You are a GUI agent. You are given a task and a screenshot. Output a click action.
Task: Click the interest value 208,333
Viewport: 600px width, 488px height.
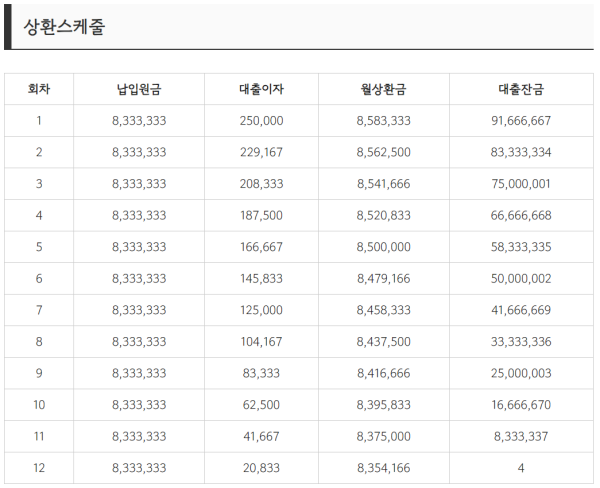point(261,184)
